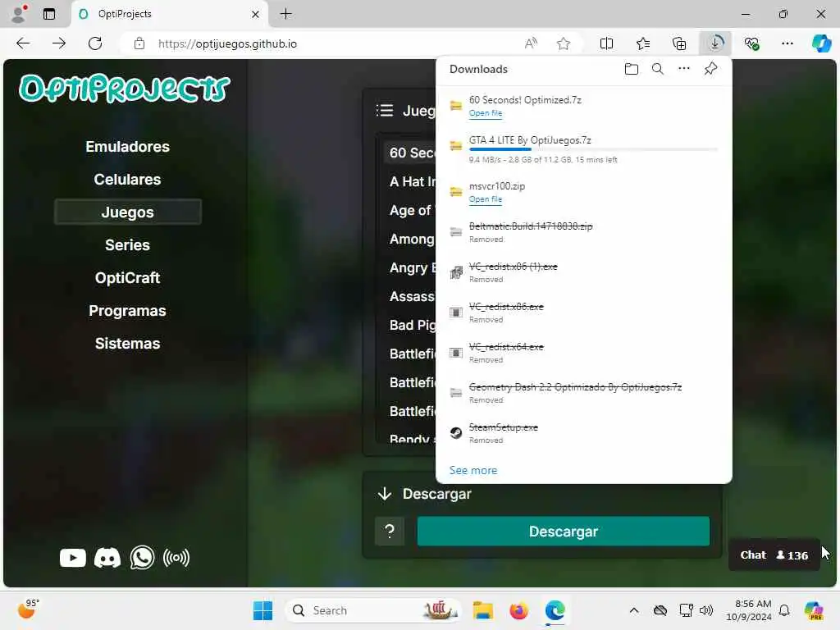Open the volume control in tray

click(x=706, y=610)
